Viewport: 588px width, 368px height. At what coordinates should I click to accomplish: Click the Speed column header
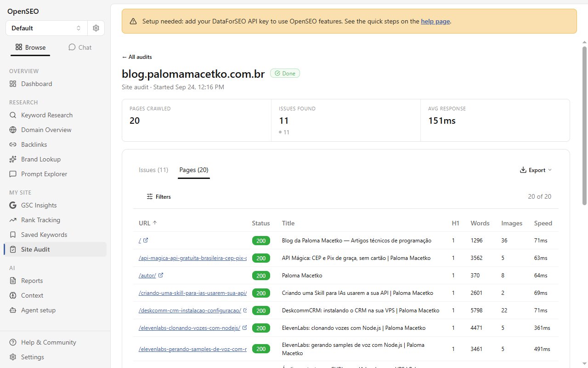pyautogui.click(x=543, y=223)
